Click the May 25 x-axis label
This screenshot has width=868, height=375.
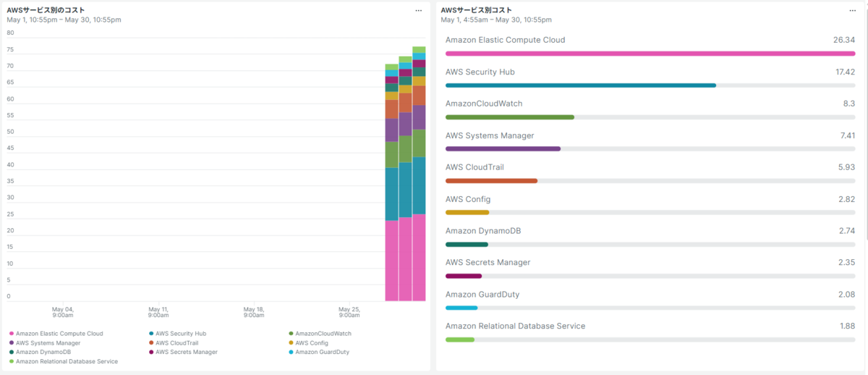(x=349, y=312)
